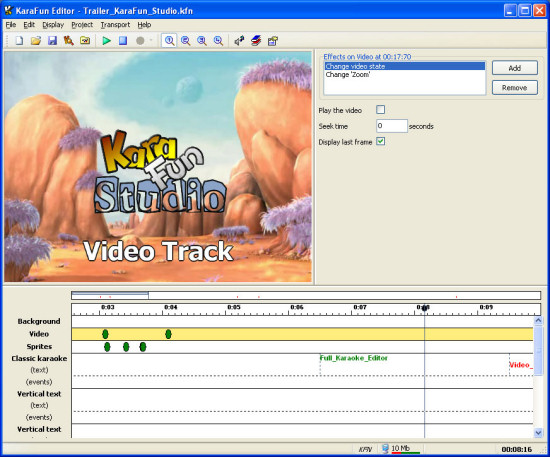Click (events) label under Classic karaoke
The height and width of the screenshot is (457, 550).
pos(39,382)
